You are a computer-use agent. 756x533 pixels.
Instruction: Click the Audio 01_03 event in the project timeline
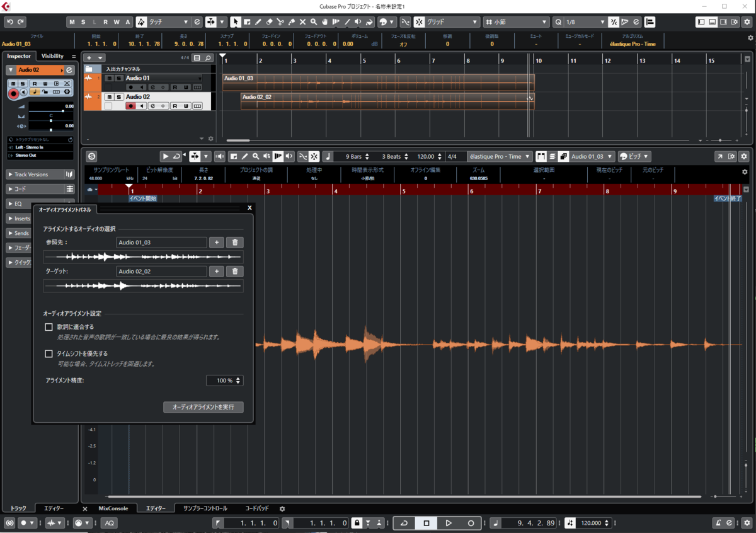point(378,83)
